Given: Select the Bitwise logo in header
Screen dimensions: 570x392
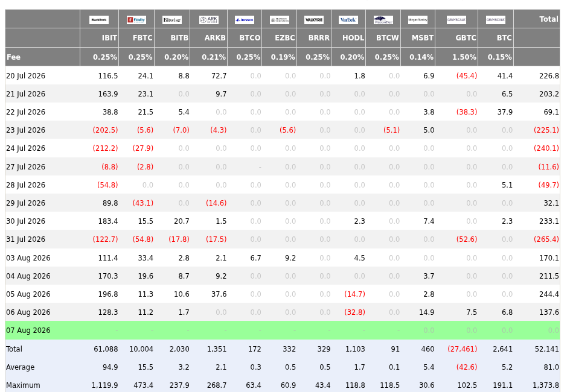Looking at the screenshot, I should pos(172,19).
